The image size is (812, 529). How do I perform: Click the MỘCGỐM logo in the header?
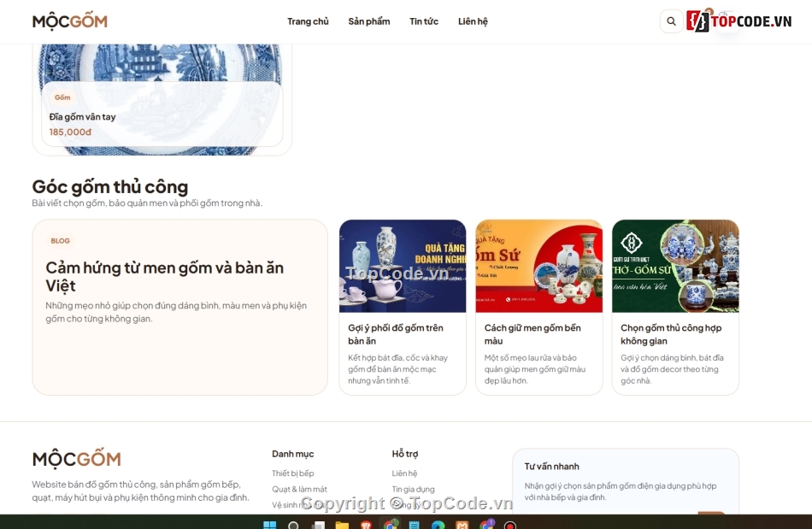pos(70,21)
